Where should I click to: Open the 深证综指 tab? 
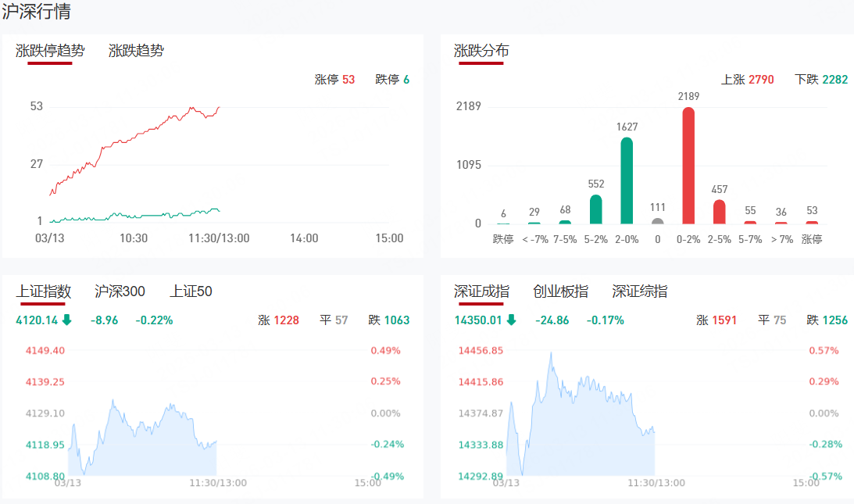click(x=639, y=291)
